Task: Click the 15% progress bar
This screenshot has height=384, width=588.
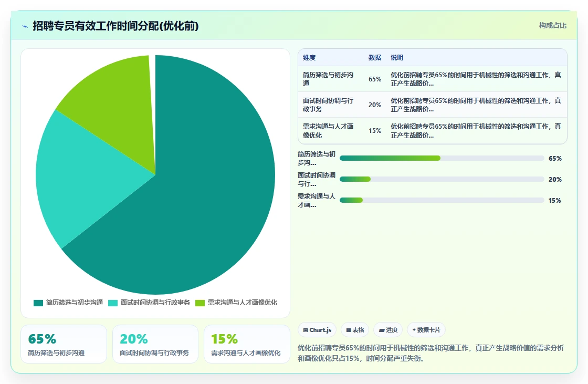Action: tap(442, 201)
